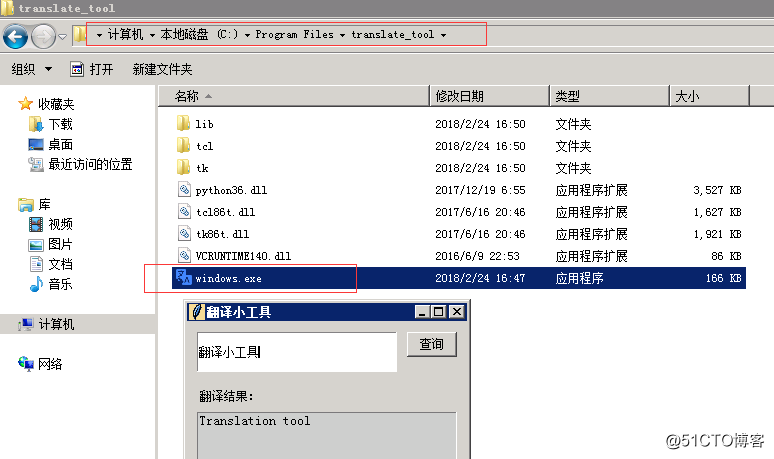
Task: Click the 打开 toolbar button
Action: pyautogui.click(x=92, y=69)
